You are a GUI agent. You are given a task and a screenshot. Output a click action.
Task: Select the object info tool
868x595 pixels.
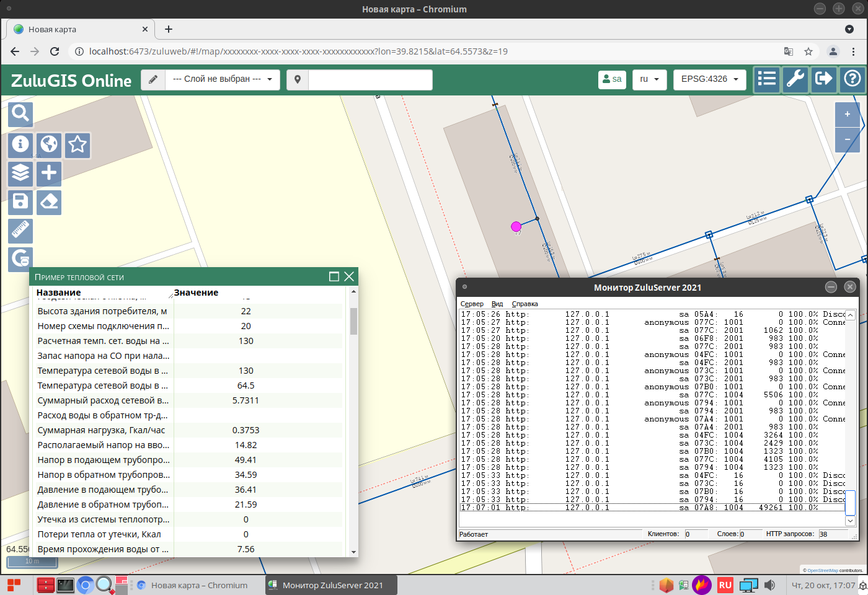click(20, 144)
